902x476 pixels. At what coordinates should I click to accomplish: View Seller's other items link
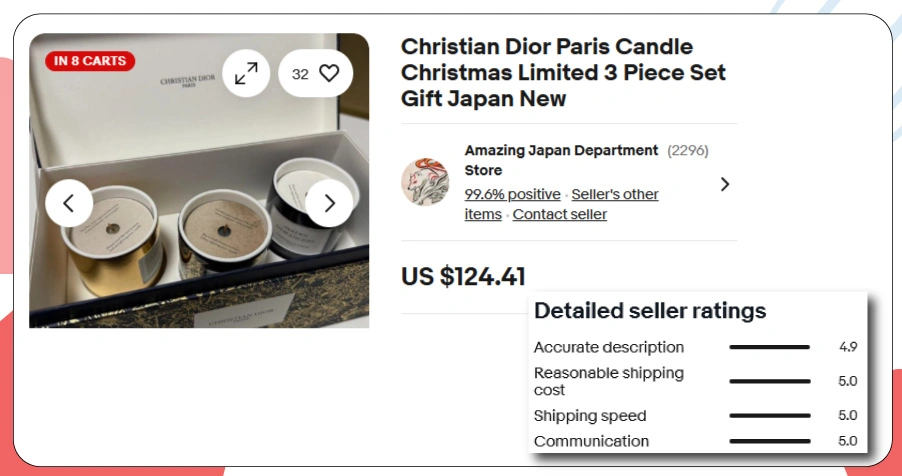(x=614, y=194)
